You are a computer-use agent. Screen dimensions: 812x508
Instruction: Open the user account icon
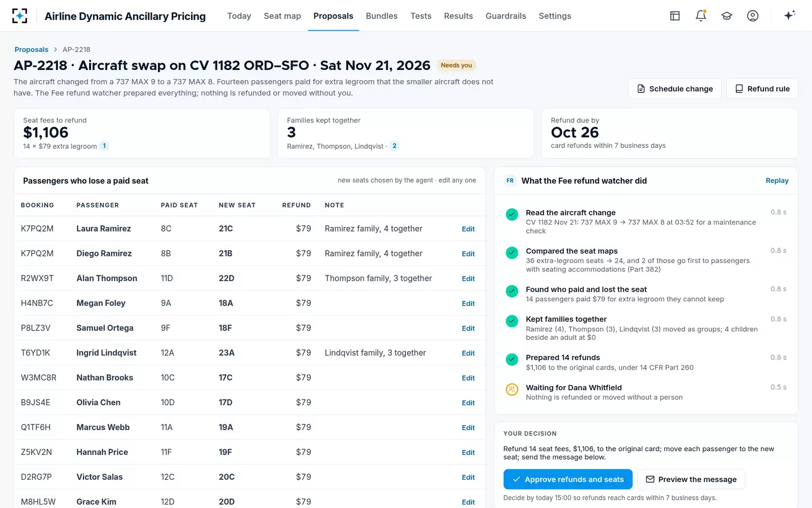(x=753, y=16)
